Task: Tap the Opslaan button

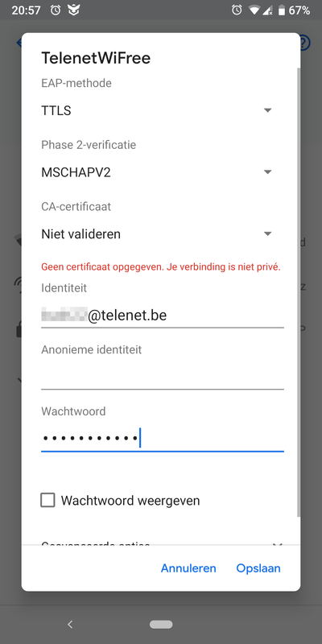Action: (258, 568)
